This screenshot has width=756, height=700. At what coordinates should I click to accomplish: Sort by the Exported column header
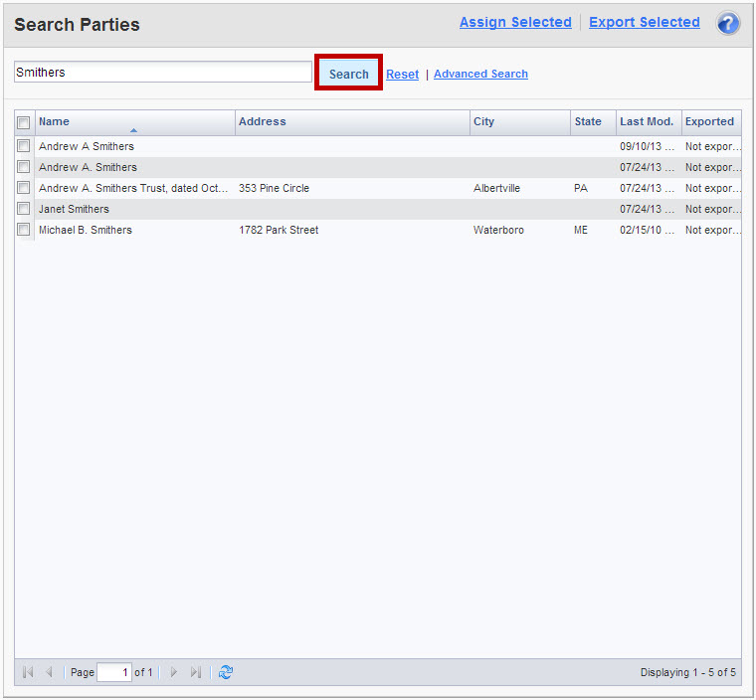point(711,122)
